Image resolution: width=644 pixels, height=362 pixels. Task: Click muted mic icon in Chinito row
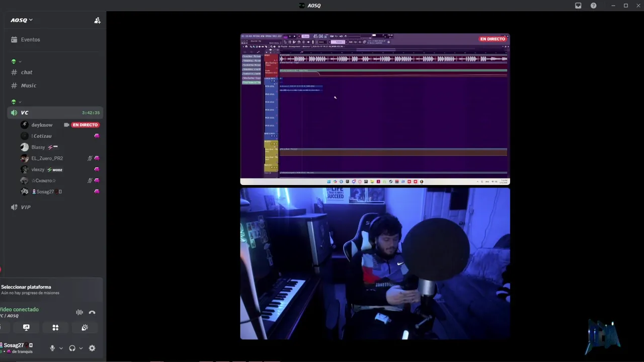[x=90, y=180]
